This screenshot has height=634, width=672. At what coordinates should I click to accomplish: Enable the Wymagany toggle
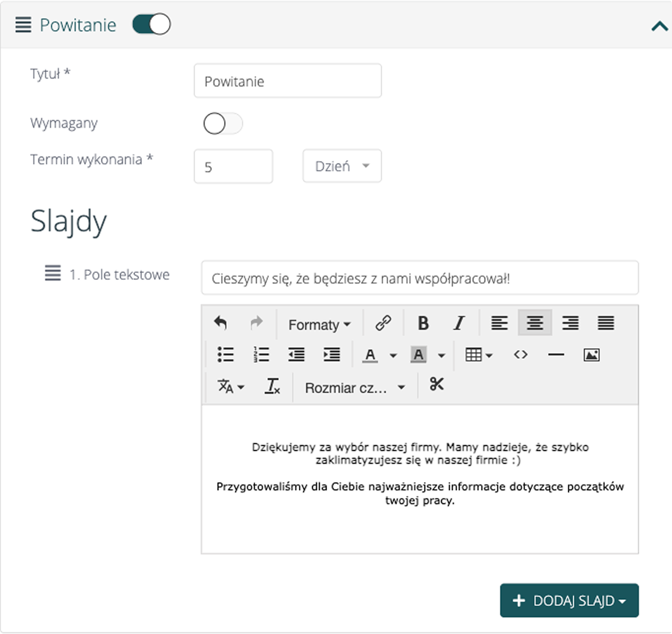point(223,123)
